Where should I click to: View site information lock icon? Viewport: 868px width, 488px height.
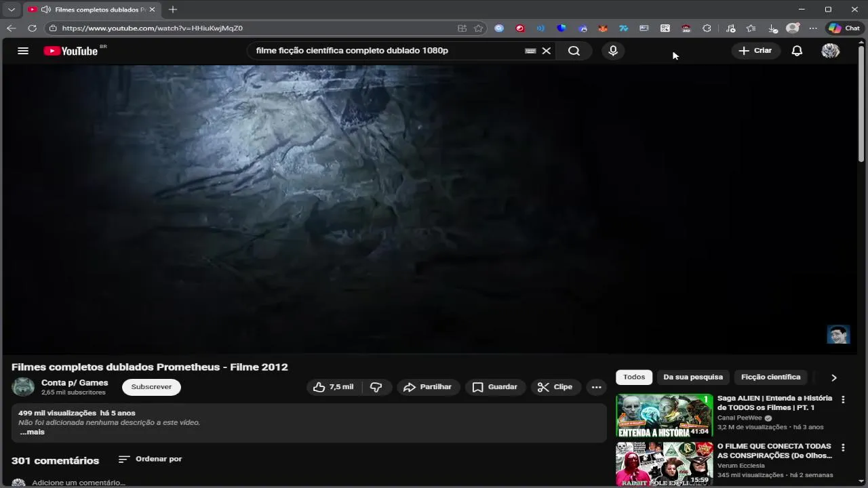click(x=53, y=28)
